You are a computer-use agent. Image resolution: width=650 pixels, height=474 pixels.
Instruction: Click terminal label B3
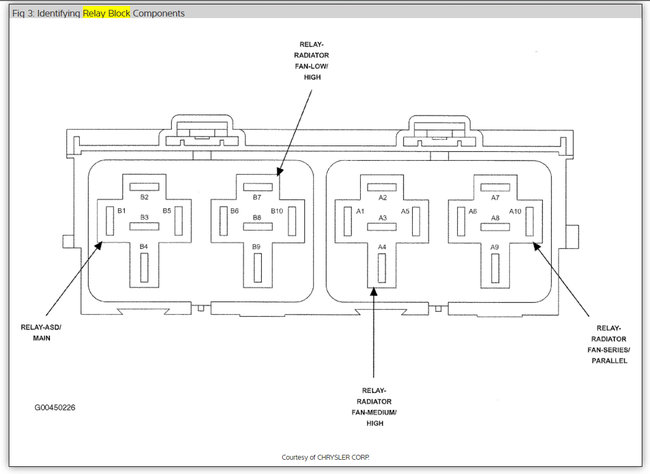(x=144, y=217)
